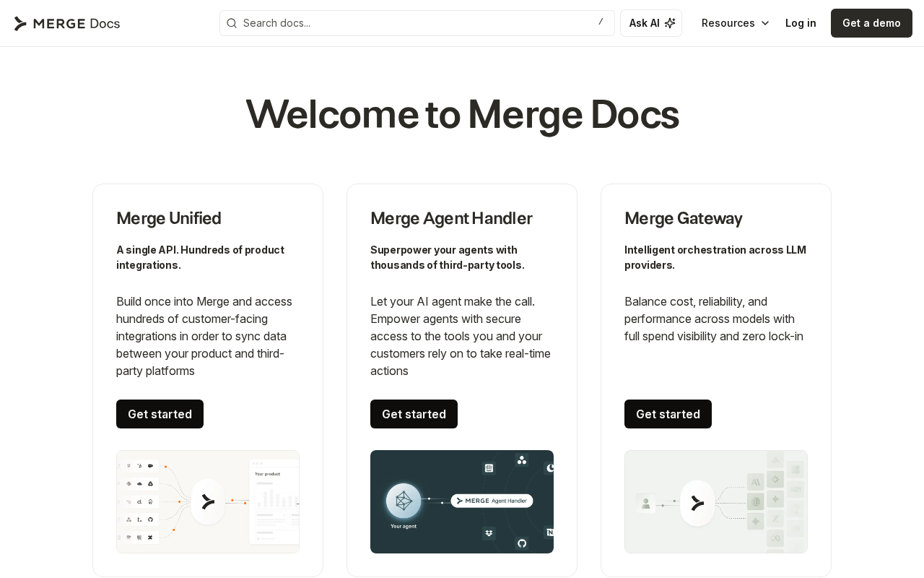Image resolution: width=924 pixels, height=578 pixels.
Task: Click the slash shortcut hint in search
Action: point(601,22)
